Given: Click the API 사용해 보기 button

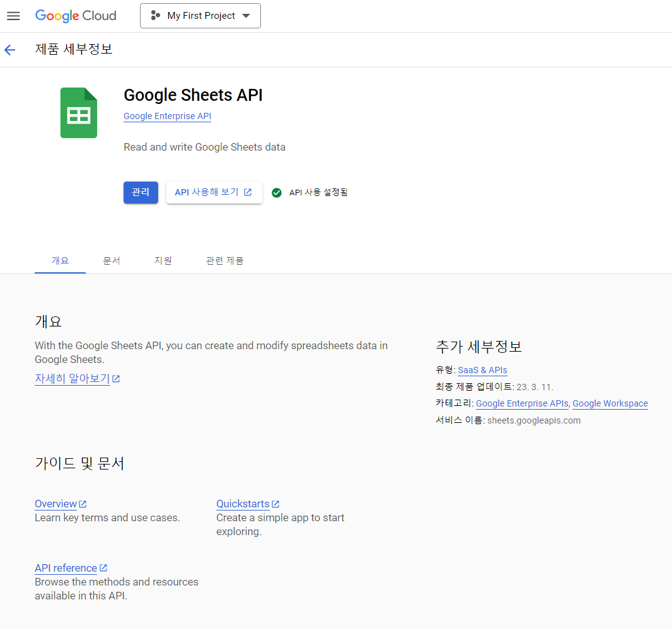Looking at the screenshot, I should click(x=214, y=192).
